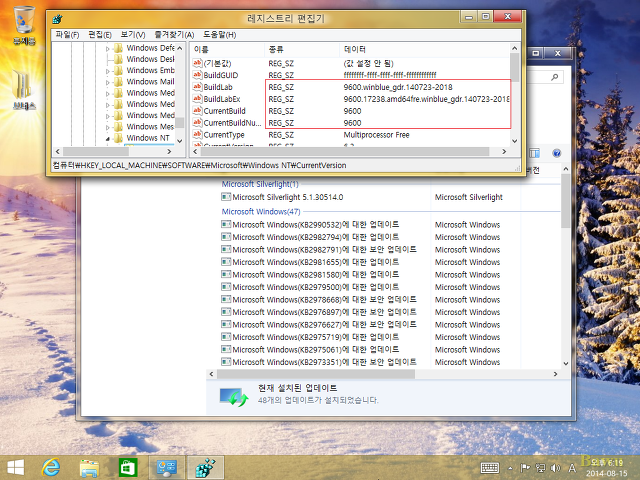The image size is (640, 480).
Task: Click the Action Center flag tray icon
Action: [x=525, y=468]
